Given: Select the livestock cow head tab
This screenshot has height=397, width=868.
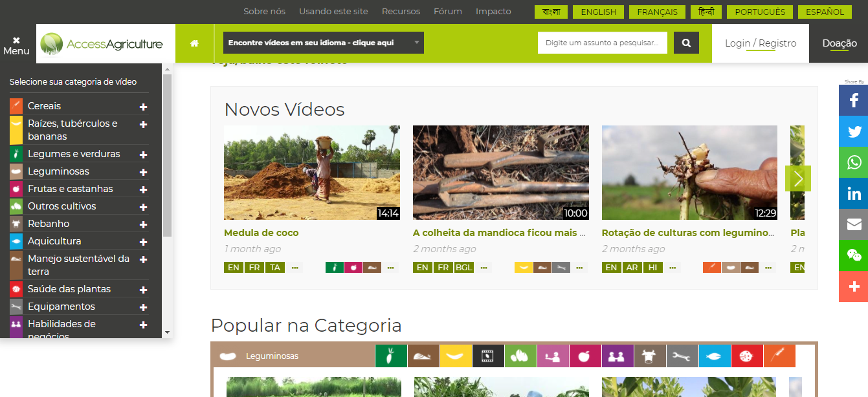Looking at the screenshot, I should 650,356.
